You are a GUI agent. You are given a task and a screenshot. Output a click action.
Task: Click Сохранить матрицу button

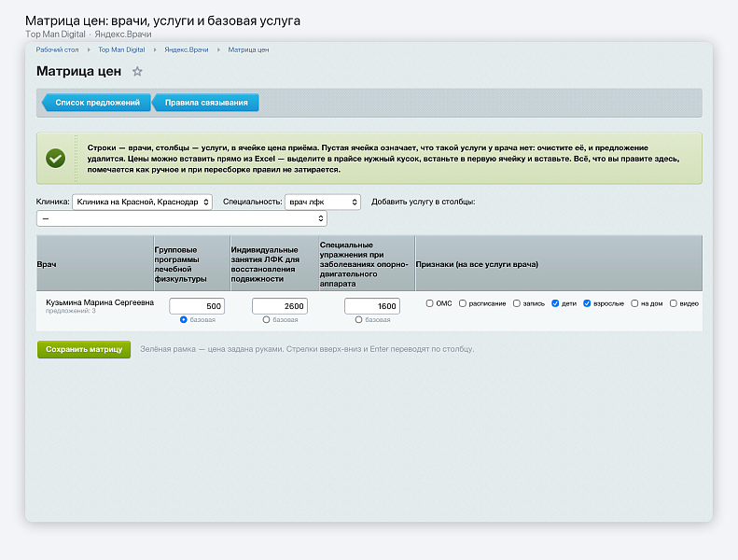84,349
